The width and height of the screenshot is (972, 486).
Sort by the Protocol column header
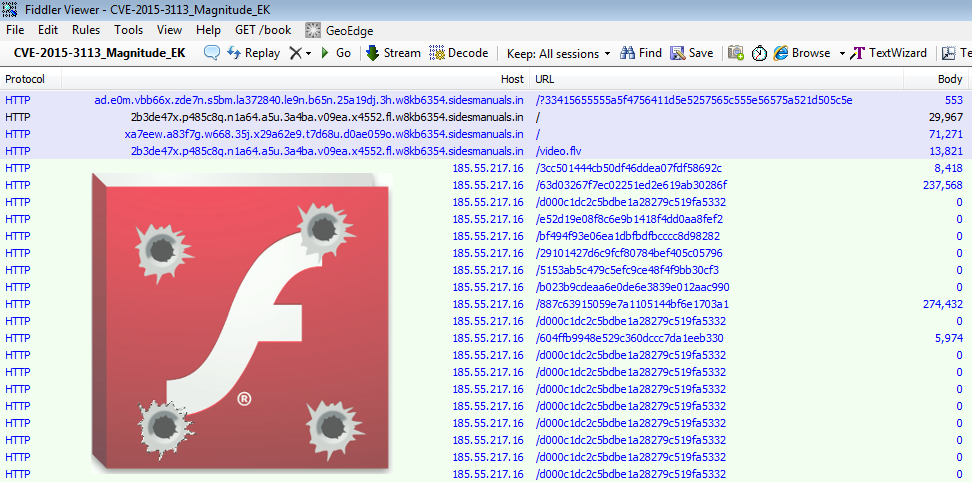click(31, 79)
